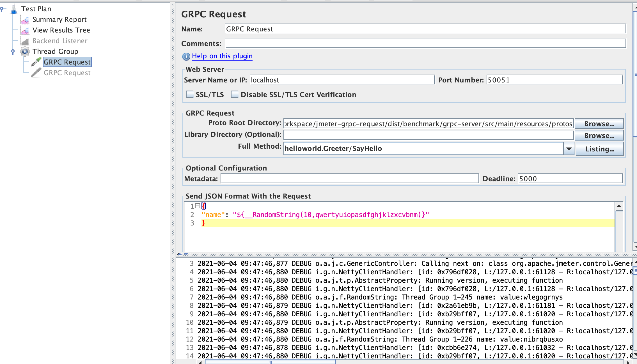Click the blue info icon beside the help link

coord(186,56)
